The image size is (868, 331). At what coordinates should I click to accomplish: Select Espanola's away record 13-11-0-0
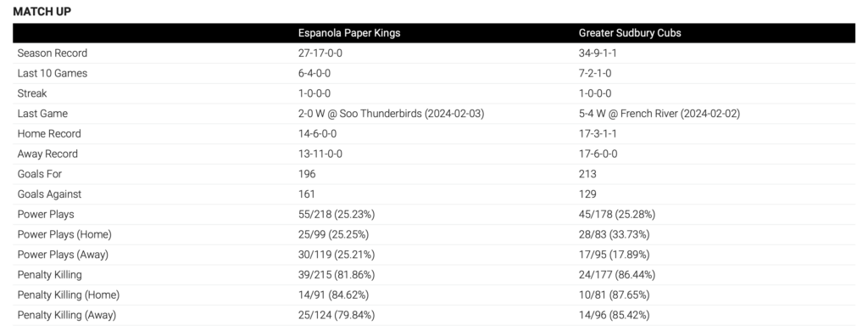320,154
